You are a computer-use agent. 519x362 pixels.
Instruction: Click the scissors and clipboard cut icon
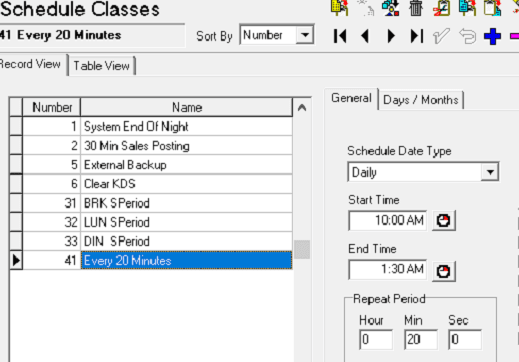442,8
